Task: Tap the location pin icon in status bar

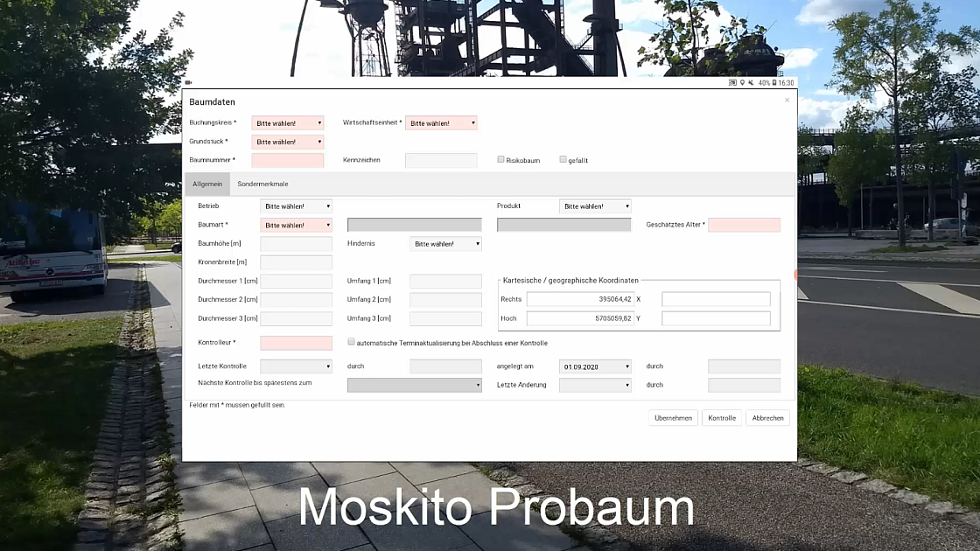Action: point(742,83)
